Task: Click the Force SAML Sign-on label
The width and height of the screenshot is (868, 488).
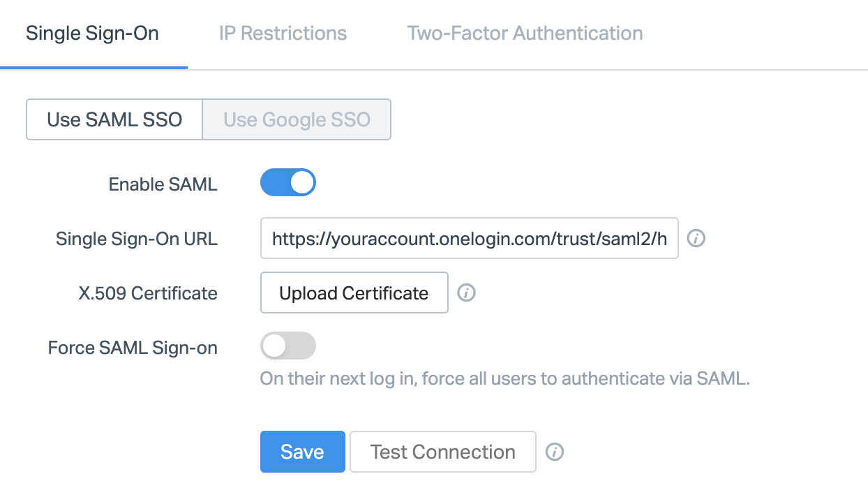Action: [x=133, y=348]
